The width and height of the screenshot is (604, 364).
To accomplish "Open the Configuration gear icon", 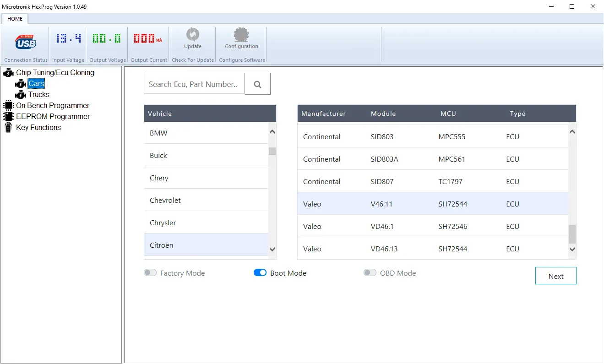I will pyautogui.click(x=241, y=35).
